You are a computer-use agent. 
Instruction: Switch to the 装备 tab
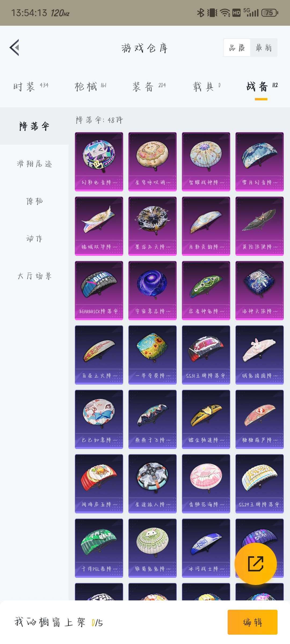tap(149, 86)
